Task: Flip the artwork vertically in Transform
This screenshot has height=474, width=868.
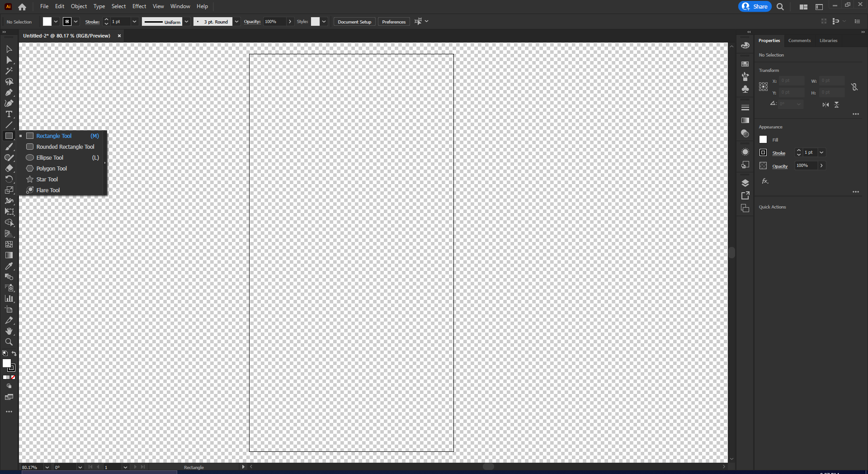Action: 837,104
